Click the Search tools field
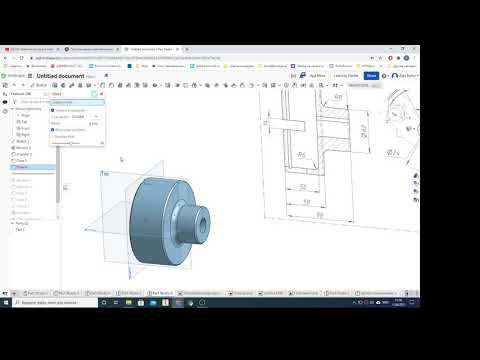 point(364,85)
